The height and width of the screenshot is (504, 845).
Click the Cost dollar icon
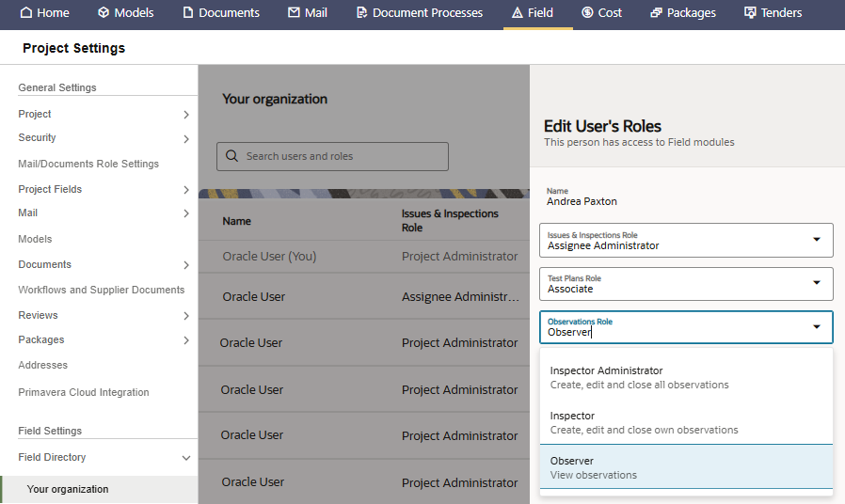[x=587, y=13]
